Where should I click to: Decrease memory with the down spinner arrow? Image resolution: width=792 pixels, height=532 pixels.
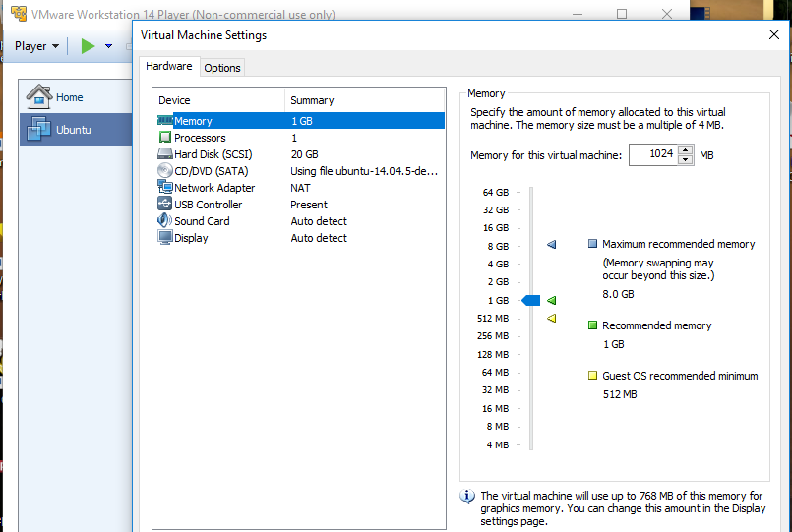click(686, 159)
